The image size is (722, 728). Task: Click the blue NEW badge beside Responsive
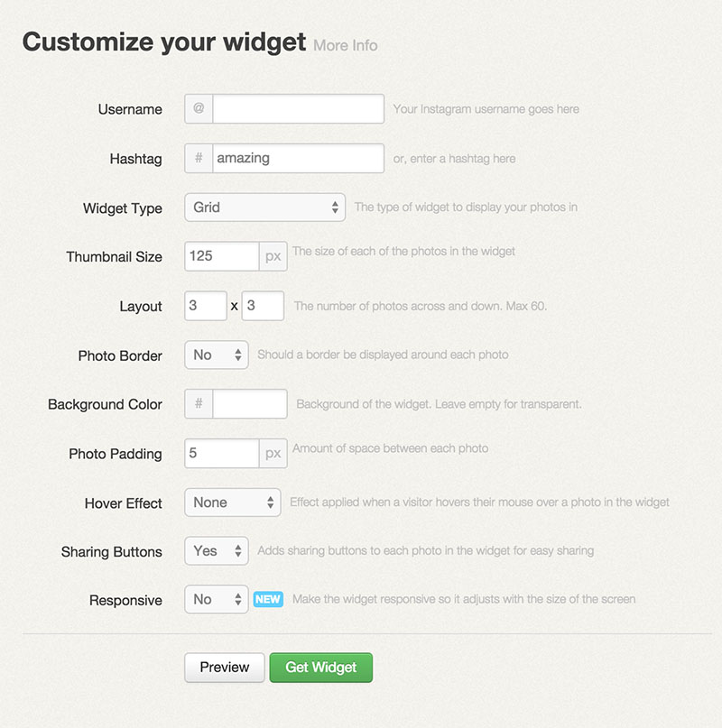pyautogui.click(x=268, y=599)
